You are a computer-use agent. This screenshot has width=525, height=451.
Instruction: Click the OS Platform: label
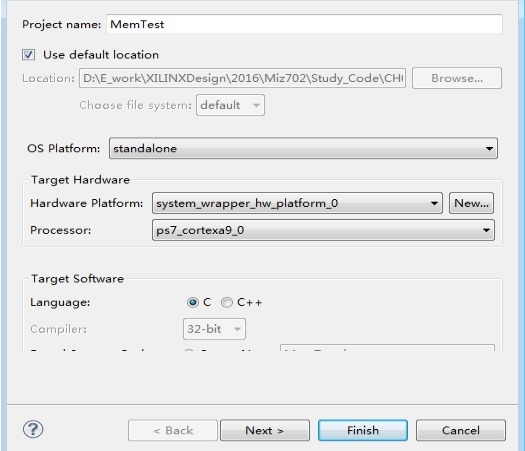click(64, 148)
